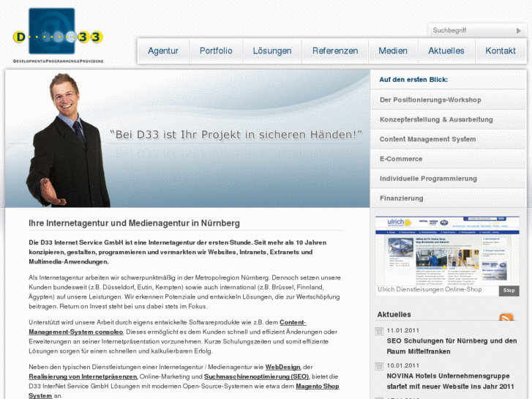This screenshot has height=399, width=532.
Task: Click the Aktuelles sidebar heading
Action: tap(394, 315)
